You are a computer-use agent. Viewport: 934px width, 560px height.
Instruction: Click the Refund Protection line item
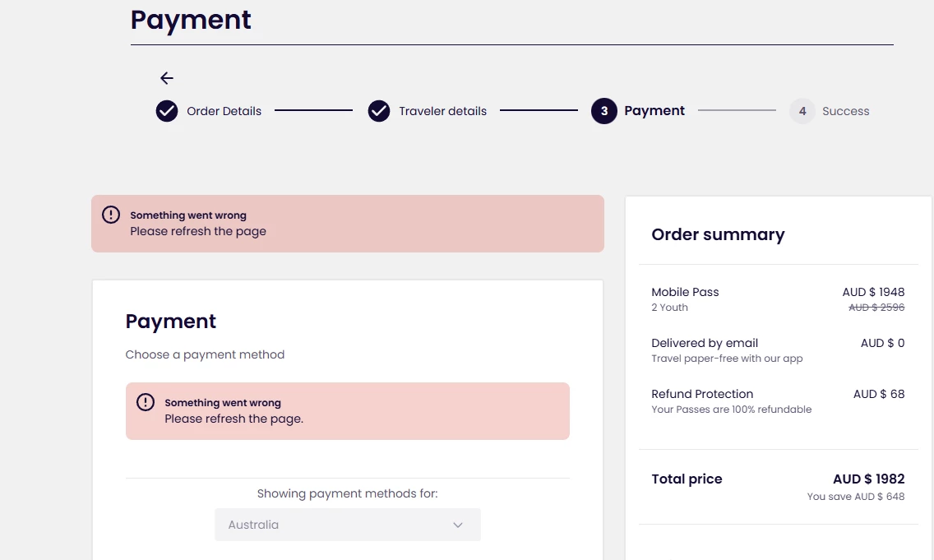[702, 394]
